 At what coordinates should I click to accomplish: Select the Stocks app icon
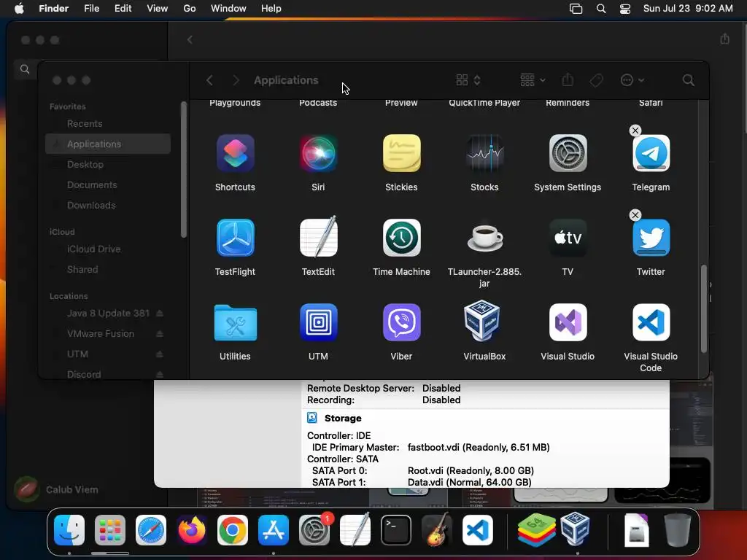pos(484,153)
